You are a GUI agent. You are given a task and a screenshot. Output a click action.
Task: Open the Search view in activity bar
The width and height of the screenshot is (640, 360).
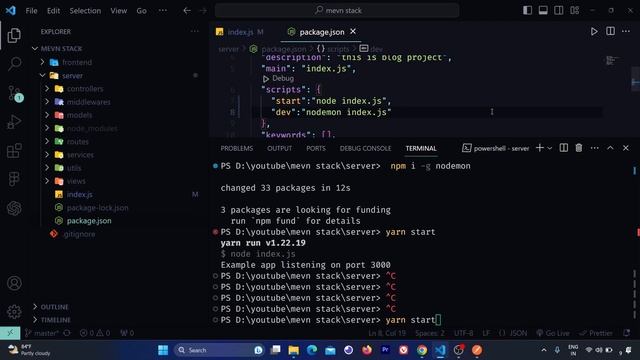click(14, 64)
